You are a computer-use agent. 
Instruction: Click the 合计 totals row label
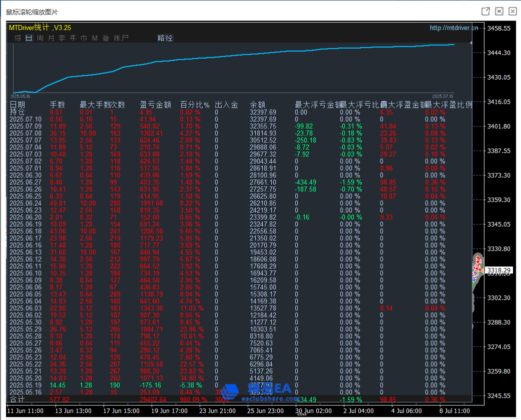coord(17,399)
